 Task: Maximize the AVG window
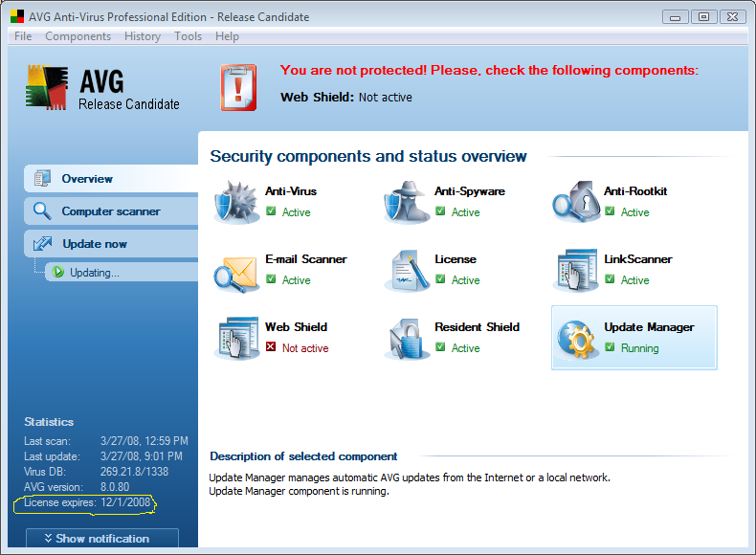point(703,17)
